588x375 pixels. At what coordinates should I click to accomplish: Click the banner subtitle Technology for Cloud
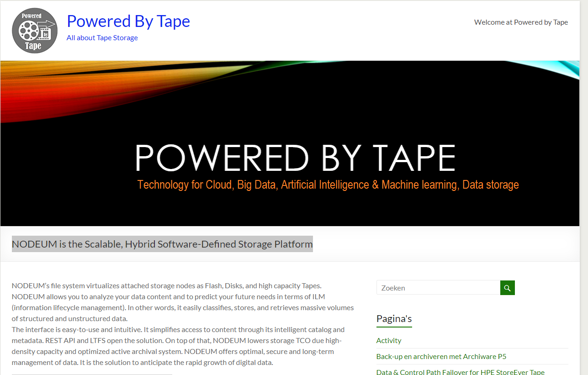point(328,185)
